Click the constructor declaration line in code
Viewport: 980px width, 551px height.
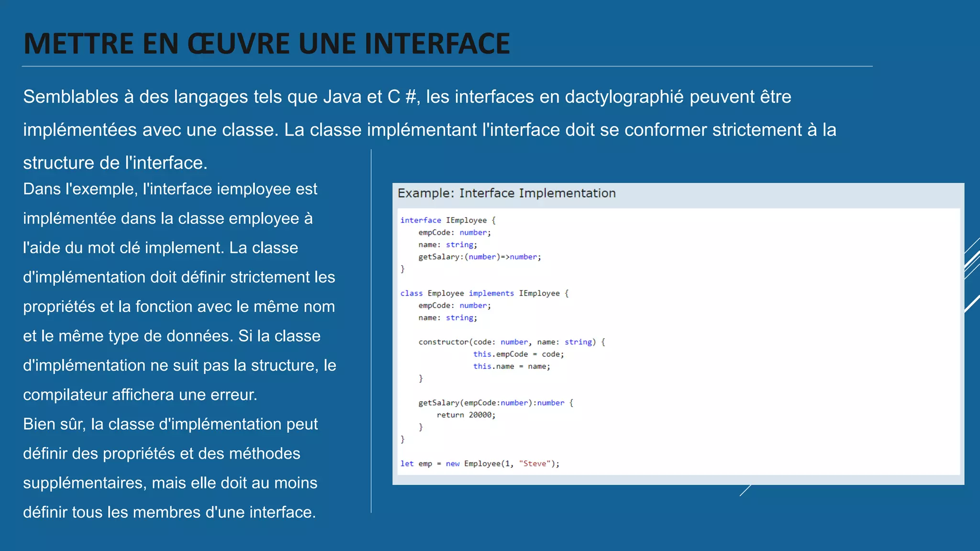[512, 342]
